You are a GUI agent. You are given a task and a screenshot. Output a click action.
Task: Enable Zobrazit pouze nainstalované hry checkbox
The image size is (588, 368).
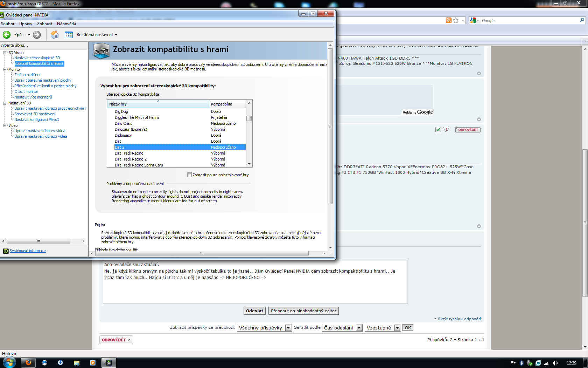190,175
